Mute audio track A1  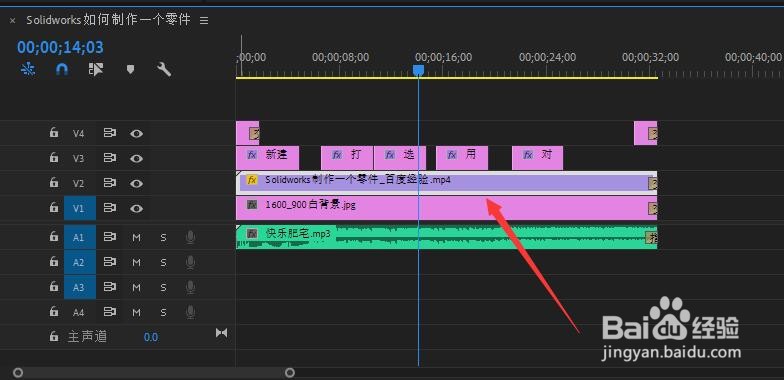(136, 238)
